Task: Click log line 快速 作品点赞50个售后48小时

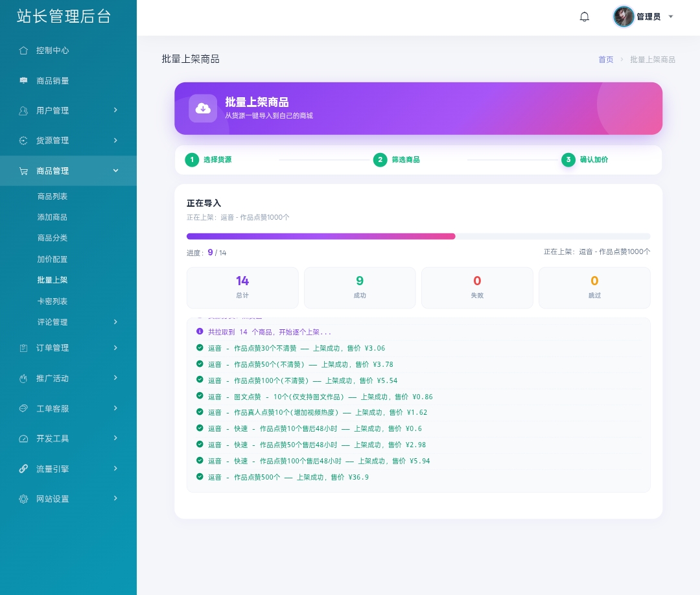Action: (x=317, y=445)
